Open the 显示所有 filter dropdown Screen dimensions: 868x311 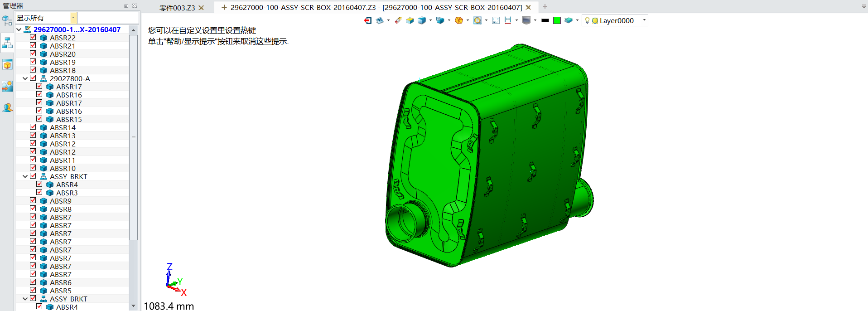(x=73, y=18)
